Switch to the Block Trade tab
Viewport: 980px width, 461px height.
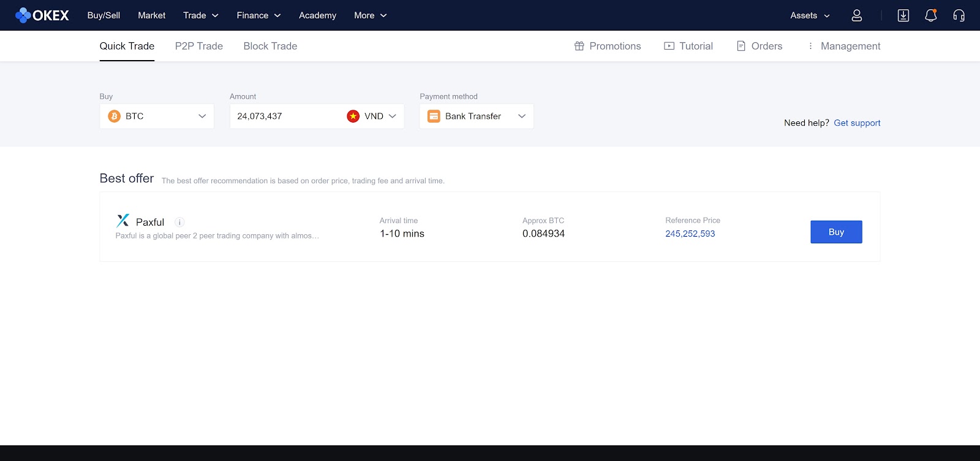pos(270,46)
